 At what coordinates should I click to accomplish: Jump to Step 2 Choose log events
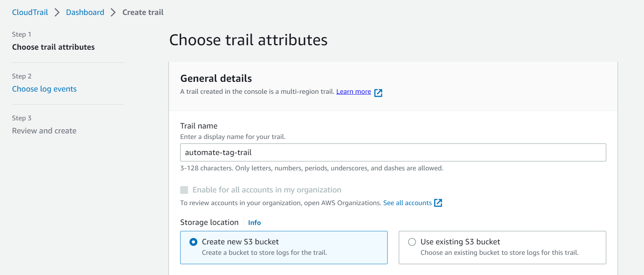pyautogui.click(x=44, y=89)
